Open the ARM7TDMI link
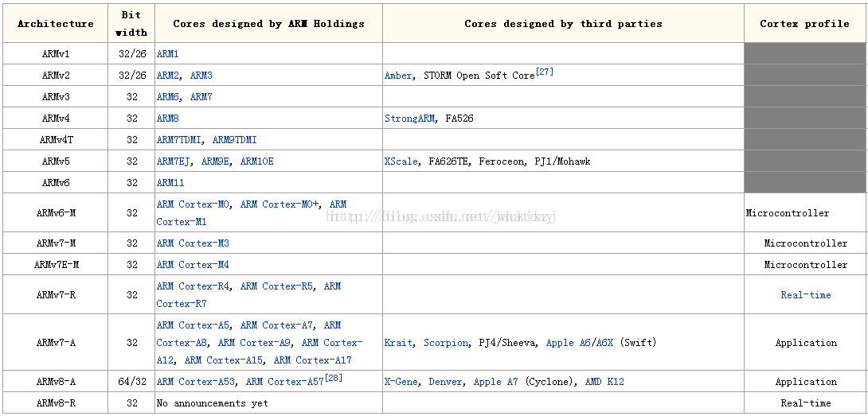The height and width of the screenshot is (416, 868). 179,140
